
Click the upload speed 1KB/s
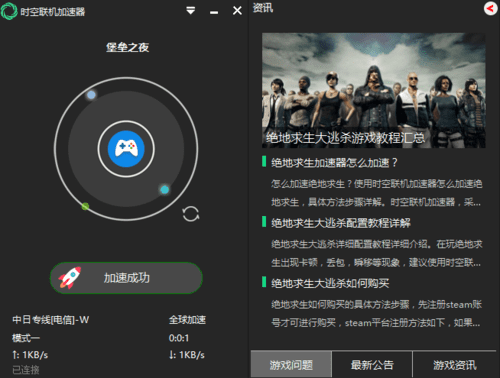30,355
